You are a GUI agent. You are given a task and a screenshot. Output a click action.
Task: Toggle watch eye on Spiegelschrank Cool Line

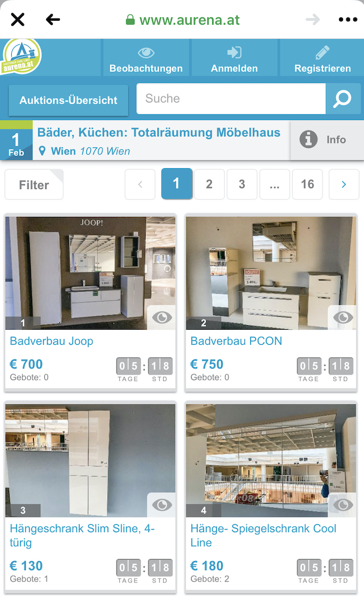(x=343, y=505)
